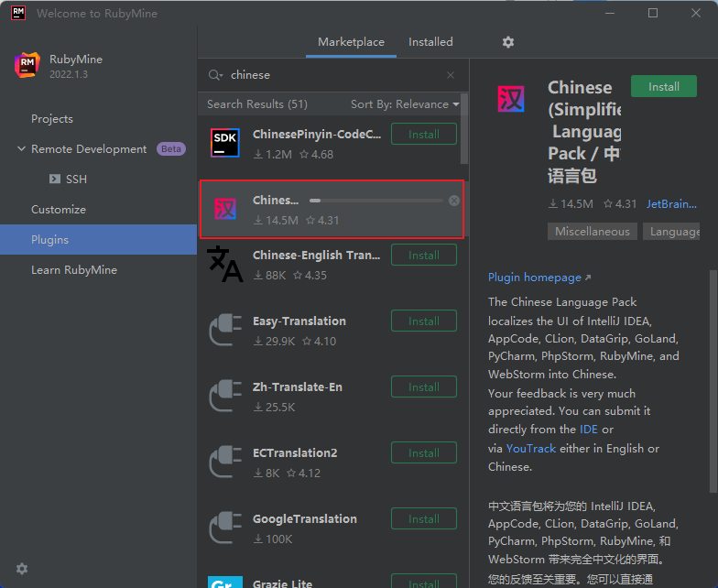The height and width of the screenshot is (588, 718).
Task: Open the Projects section
Action: 52,119
